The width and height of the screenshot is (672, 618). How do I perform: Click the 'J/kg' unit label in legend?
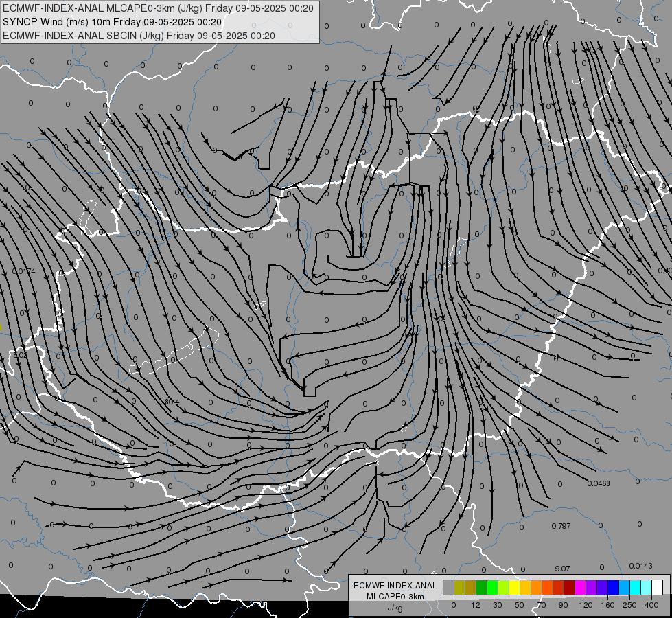tap(395, 608)
